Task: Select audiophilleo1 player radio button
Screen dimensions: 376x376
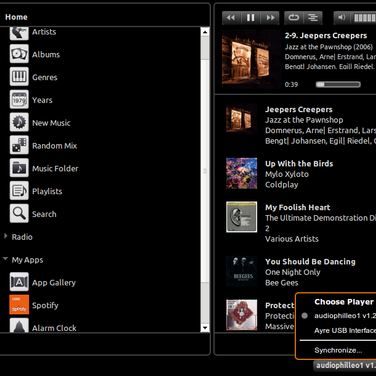Action: (x=305, y=315)
